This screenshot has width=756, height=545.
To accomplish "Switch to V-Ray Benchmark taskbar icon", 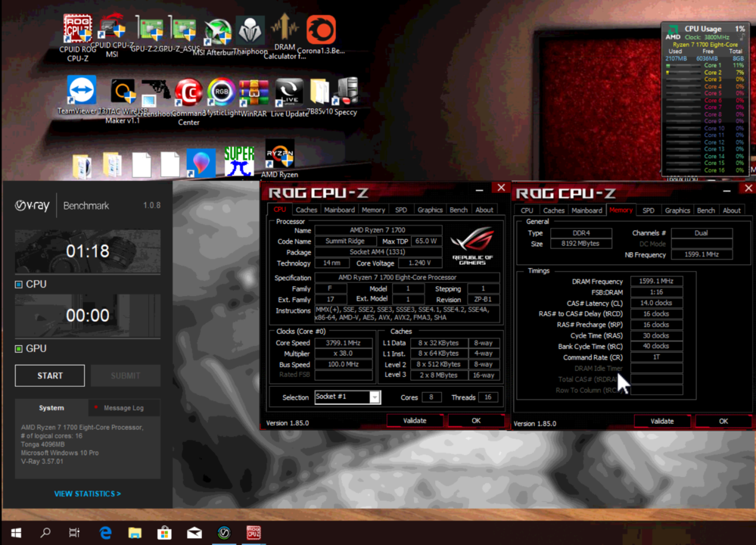I will 224,532.
